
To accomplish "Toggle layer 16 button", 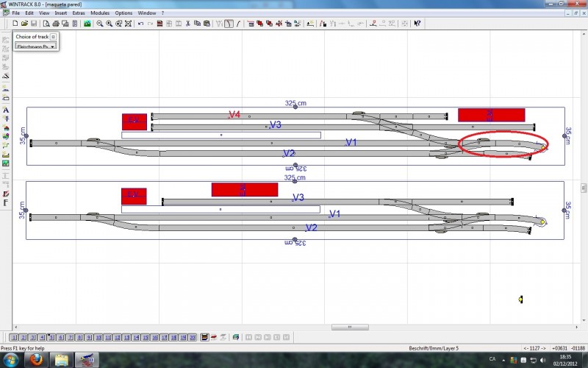I will click(x=154, y=337).
